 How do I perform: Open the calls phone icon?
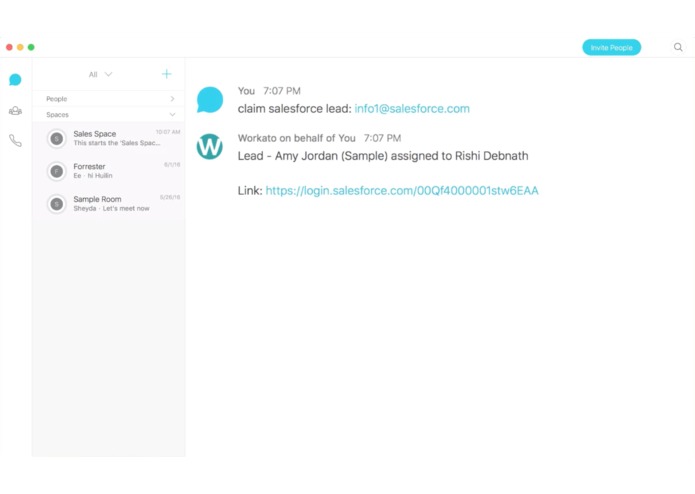(x=15, y=141)
